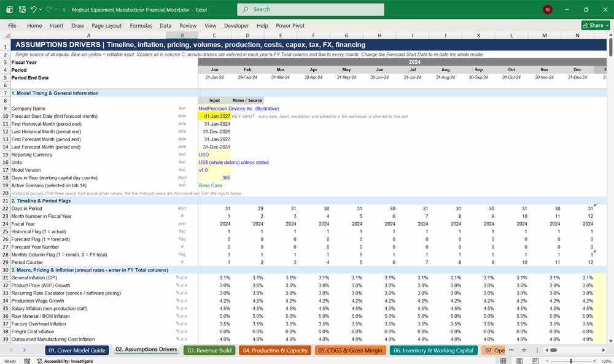Open the Developer ribbon tab
Image resolution: width=614 pixels, height=364 pixels.
[x=236, y=25]
